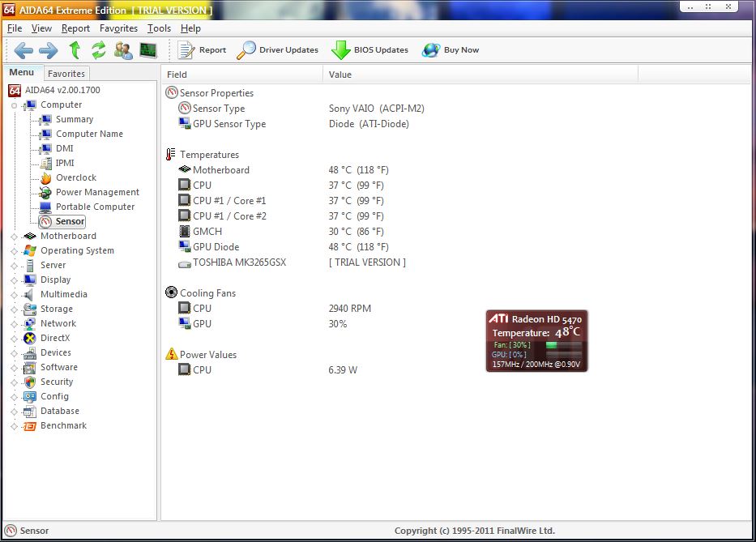
Task: Select the Config tree item
Action: tap(54, 396)
